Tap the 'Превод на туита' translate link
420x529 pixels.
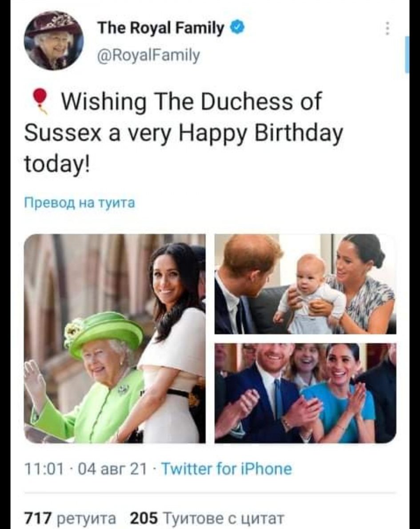79,203
